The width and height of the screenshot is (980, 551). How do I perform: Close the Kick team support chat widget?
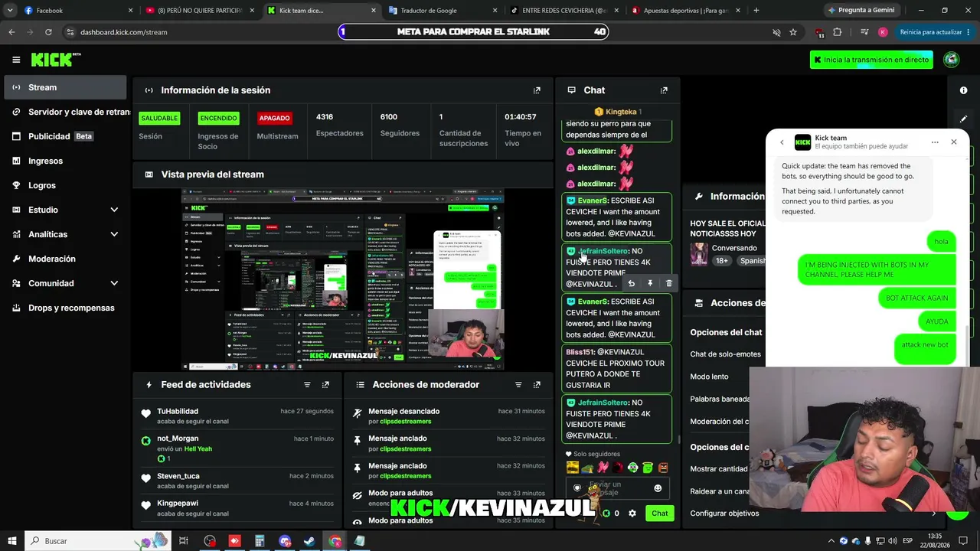[954, 142]
